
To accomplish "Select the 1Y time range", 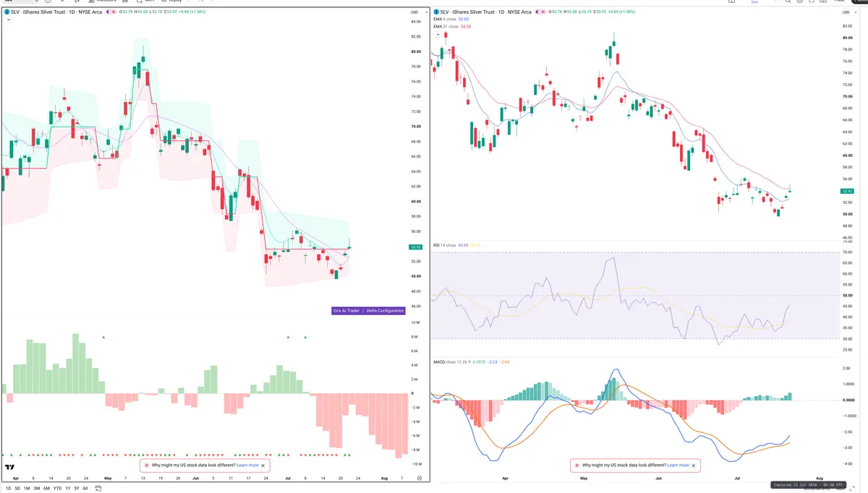I will (x=67, y=489).
